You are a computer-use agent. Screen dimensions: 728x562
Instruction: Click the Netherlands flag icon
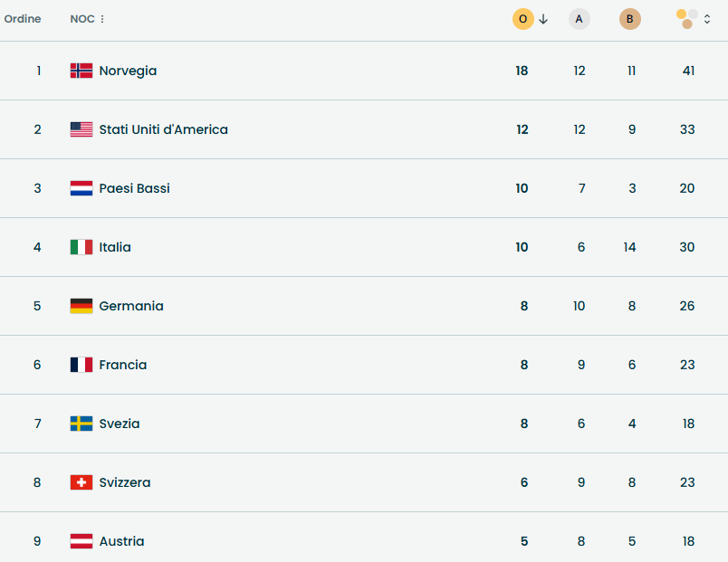click(81, 188)
